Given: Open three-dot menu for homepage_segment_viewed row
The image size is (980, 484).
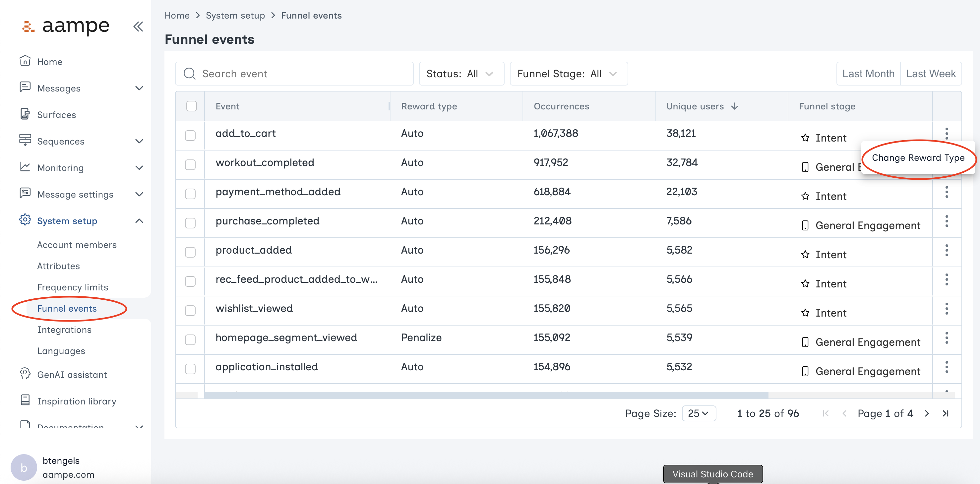Looking at the screenshot, I should click(947, 338).
